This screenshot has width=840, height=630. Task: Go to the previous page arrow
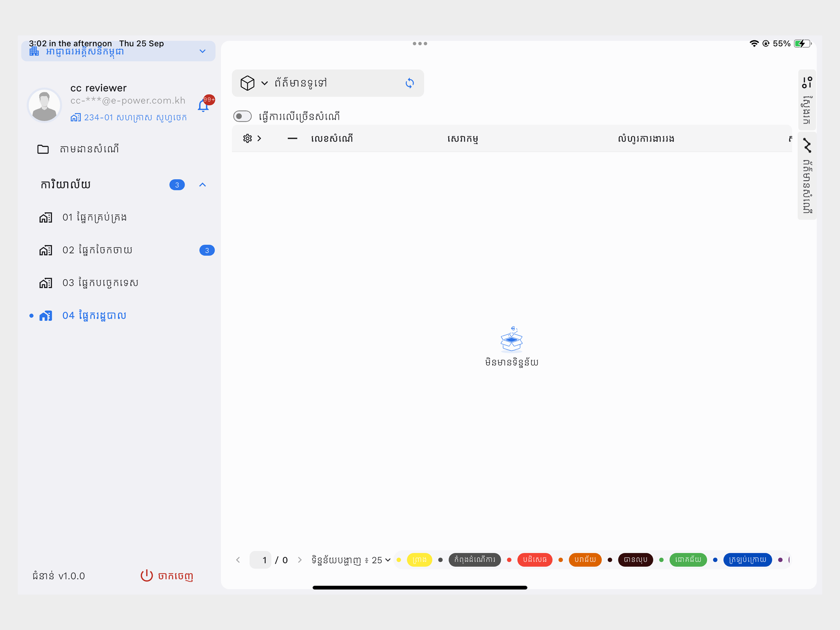tap(238, 560)
